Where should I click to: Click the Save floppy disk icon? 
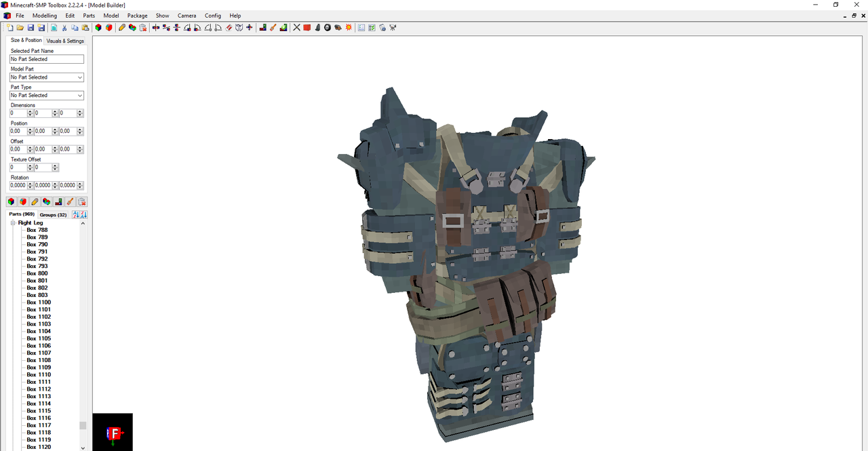(x=31, y=28)
